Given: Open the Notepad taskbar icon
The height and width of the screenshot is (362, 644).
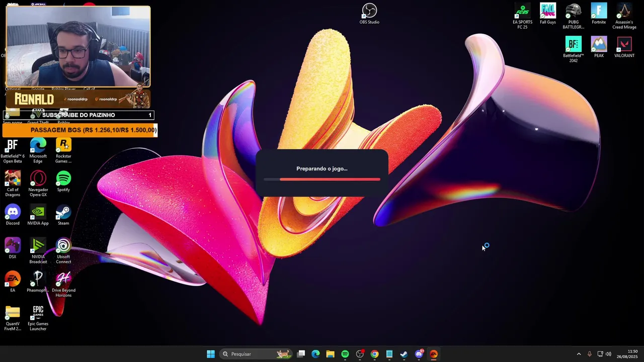Looking at the screenshot, I should tap(389, 354).
